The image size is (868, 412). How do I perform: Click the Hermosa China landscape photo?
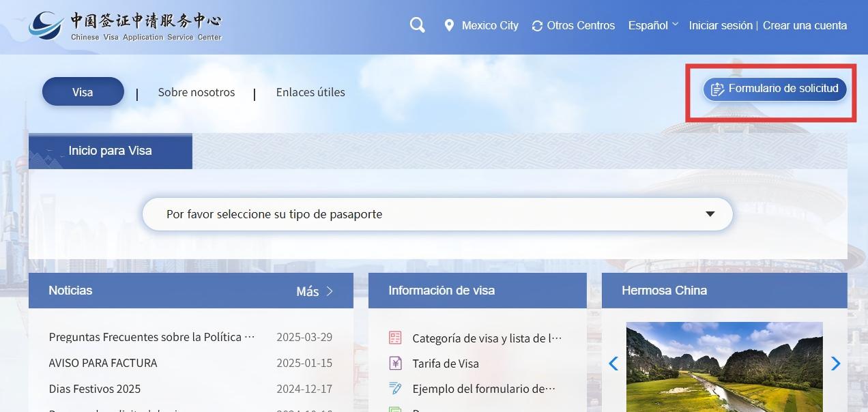[724, 367]
